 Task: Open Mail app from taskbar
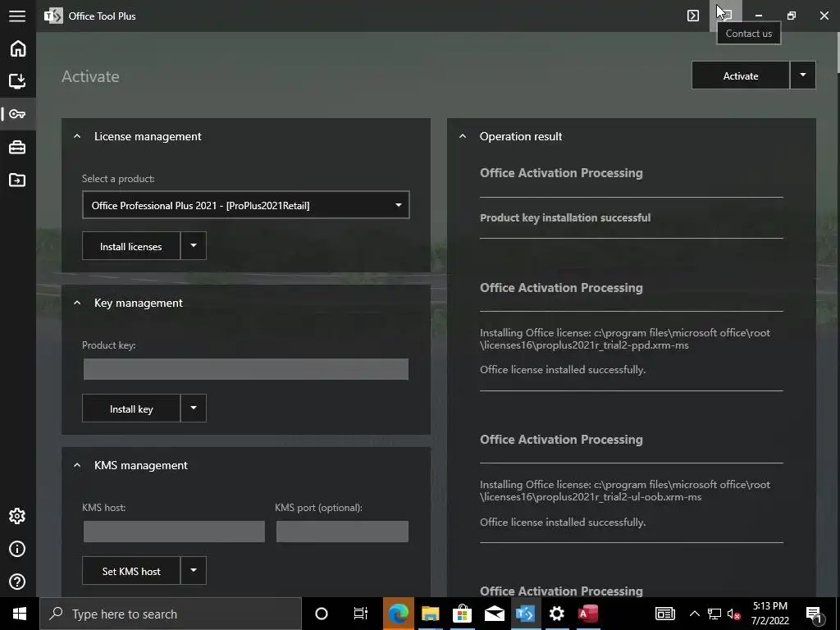point(494,614)
